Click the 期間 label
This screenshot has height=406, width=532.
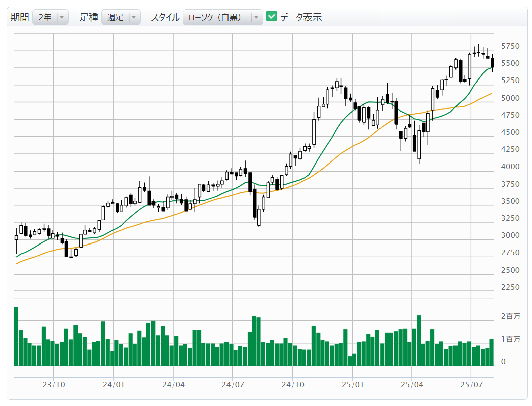19,17
